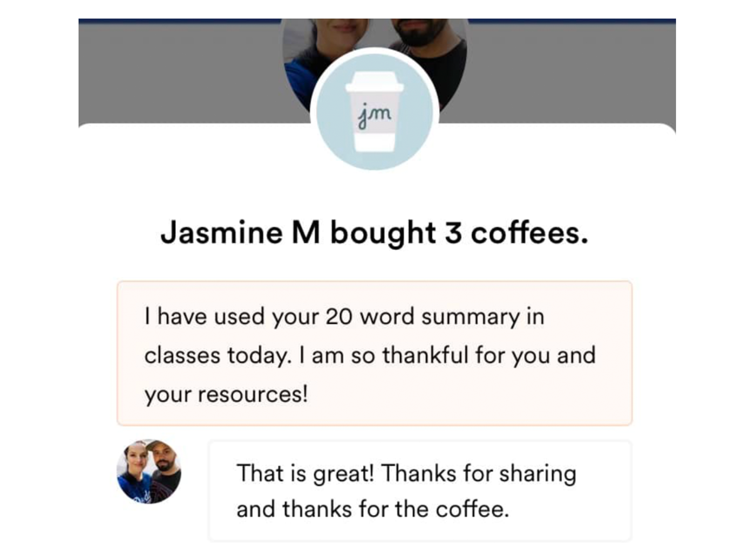
Task: Click the "your resources!" line in message
Action: [x=226, y=394]
